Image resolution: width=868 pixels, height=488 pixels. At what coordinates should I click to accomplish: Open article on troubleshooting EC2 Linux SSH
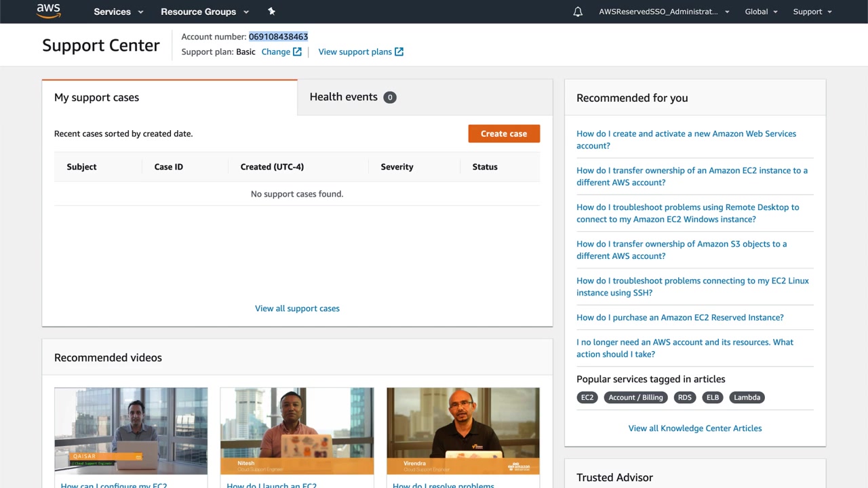(692, 286)
